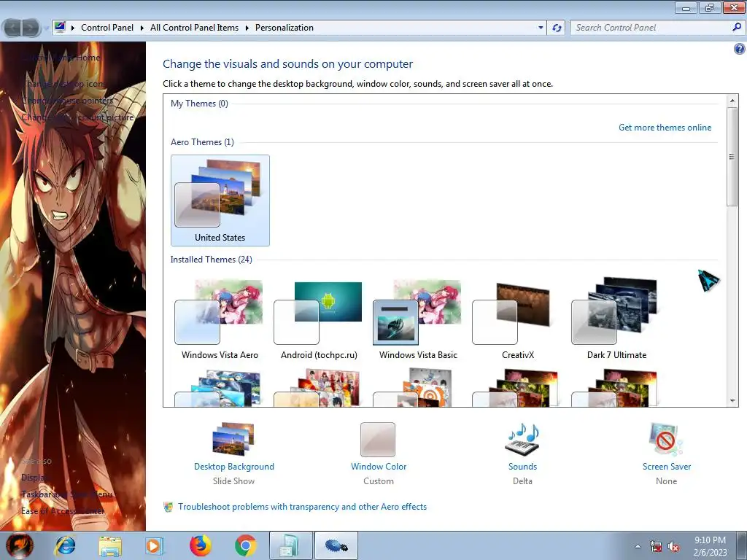The height and width of the screenshot is (560, 747).
Task: Apply the CreativX theme
Action: (x=517, y=319)
